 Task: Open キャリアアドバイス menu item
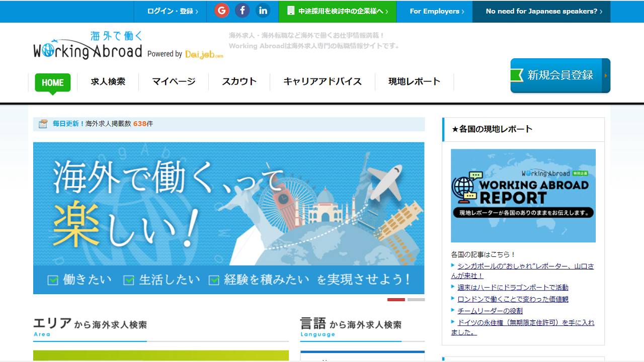[x=323, y=81]
